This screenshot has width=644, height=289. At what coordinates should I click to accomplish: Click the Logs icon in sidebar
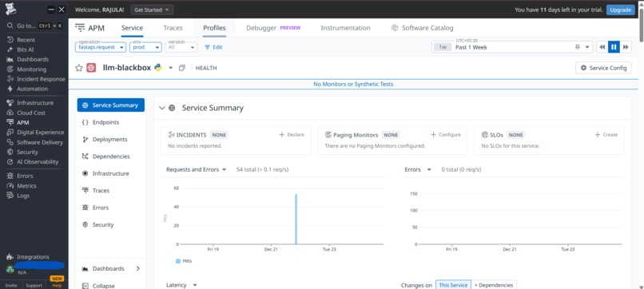click(x=10, y=196)
